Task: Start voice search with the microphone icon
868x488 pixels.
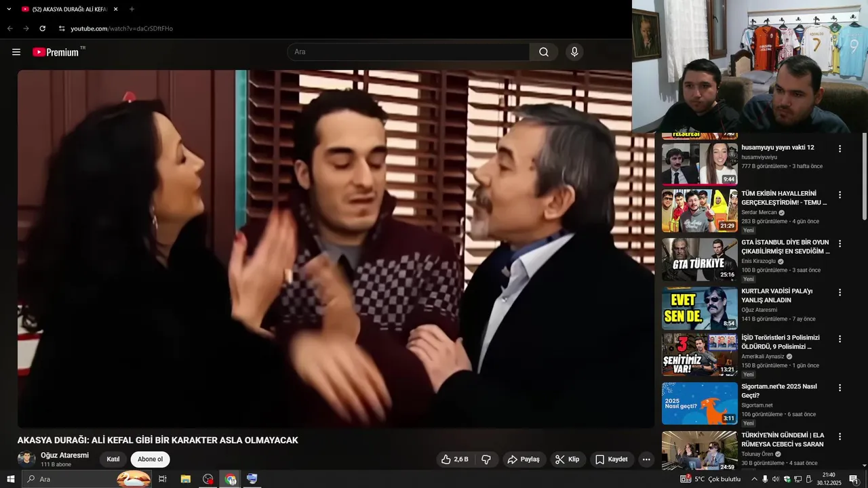Action: coord(574,52)
